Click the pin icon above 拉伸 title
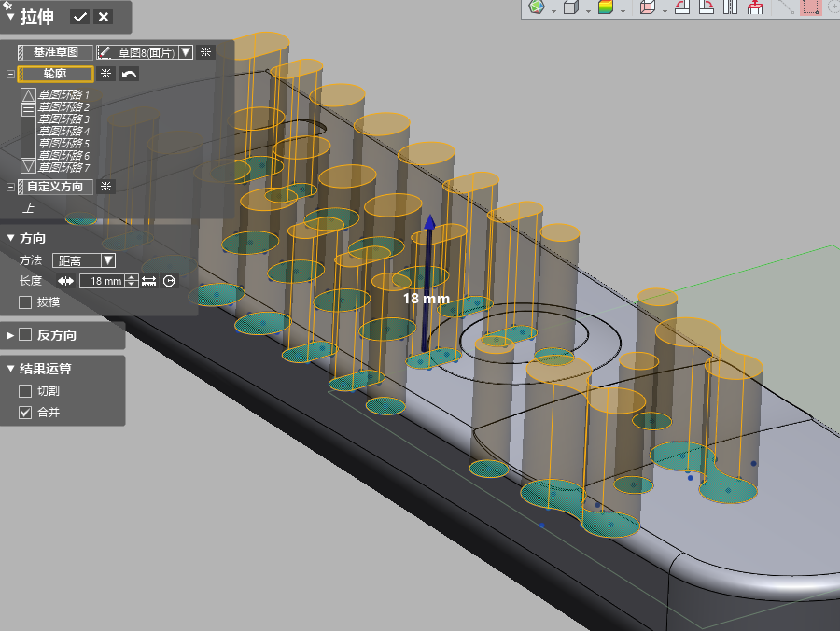The image size is (840, 631). [x=7, y=5]
